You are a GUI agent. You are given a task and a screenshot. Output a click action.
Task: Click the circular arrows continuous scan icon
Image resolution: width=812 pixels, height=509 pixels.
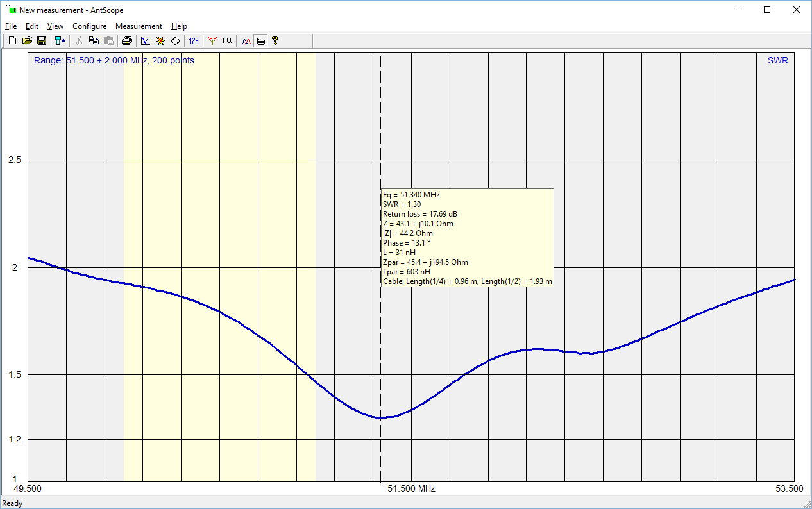pyautogui.click(x=175, y=41)
